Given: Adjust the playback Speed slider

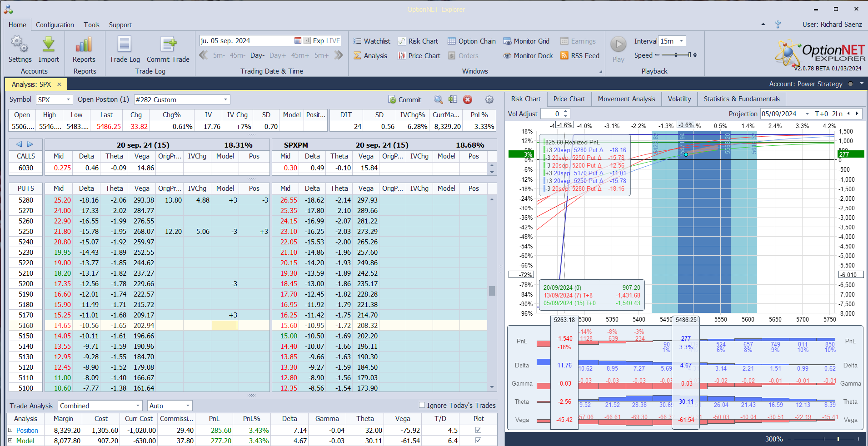Looking at the screenshot, I should [676, 55].
